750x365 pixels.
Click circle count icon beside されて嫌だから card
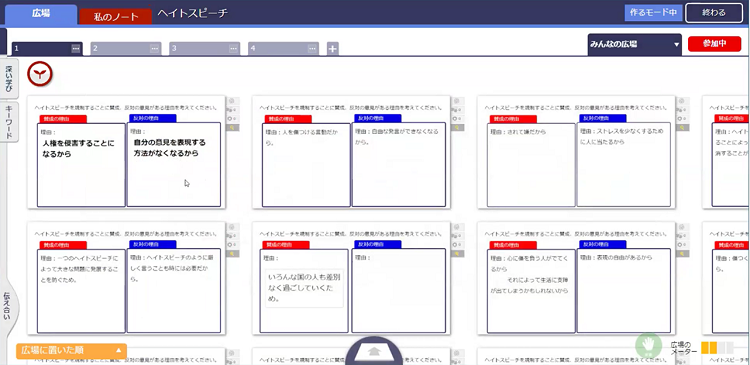683,118
